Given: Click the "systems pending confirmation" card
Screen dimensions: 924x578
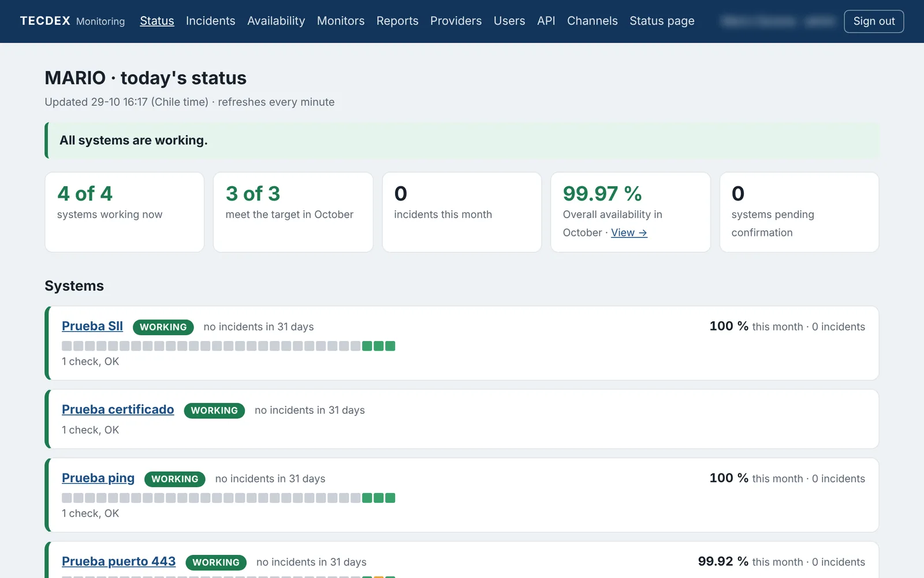Looking at the screenshot, I should [799, 212].
